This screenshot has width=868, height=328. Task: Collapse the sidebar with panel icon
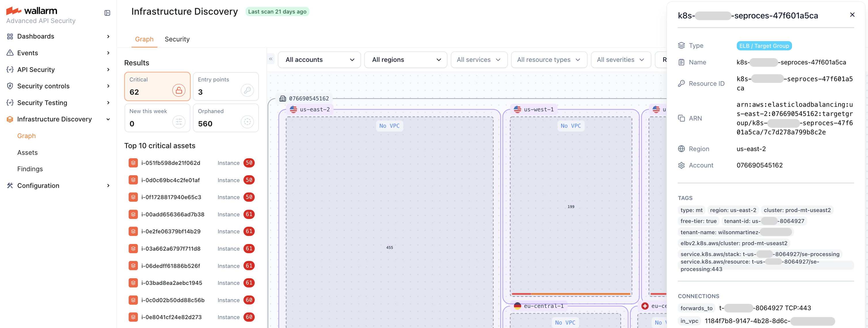pos(107,13)
